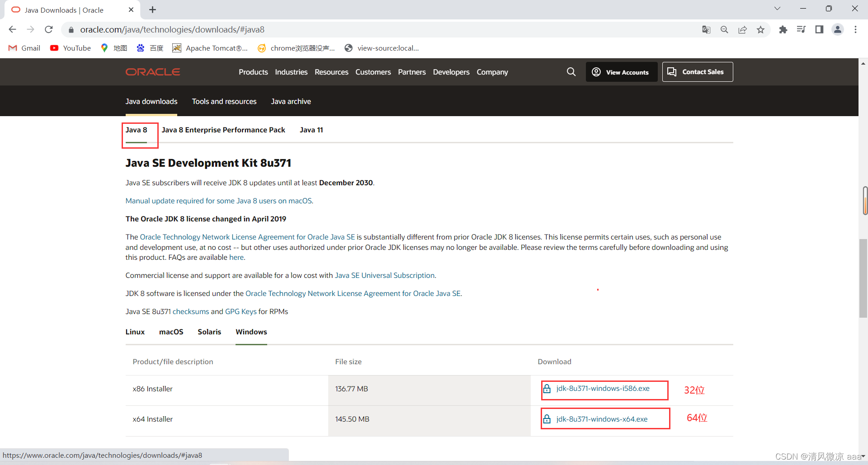Click the share page icon
Image resolution: width=868 pixels, height=465 pixels.
click(x=742, y=29)
